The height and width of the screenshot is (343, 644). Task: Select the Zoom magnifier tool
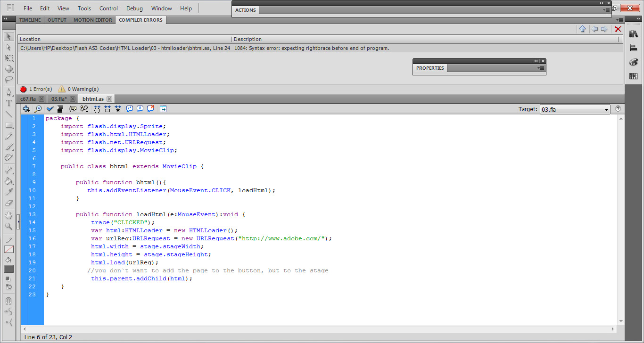[8, 226]
